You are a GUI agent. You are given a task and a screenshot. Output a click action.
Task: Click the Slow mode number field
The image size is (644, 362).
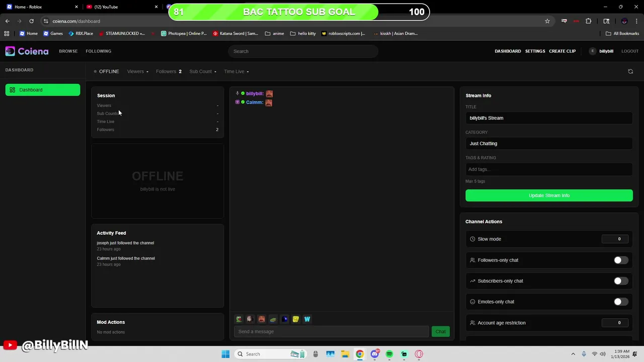click(x=615, y=239)
